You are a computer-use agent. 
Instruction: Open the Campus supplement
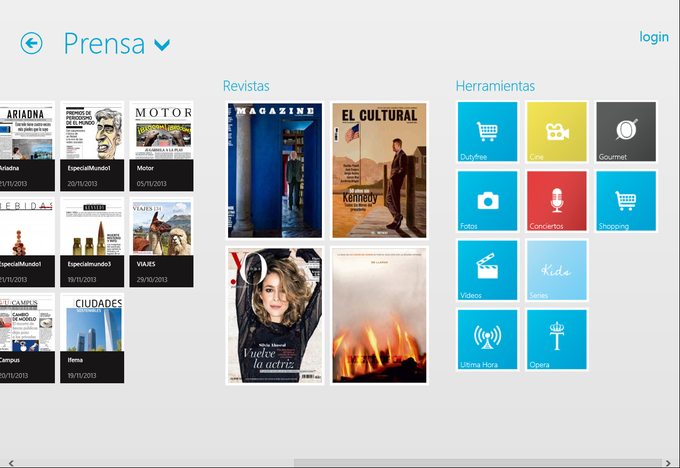[x=27, y=338]
